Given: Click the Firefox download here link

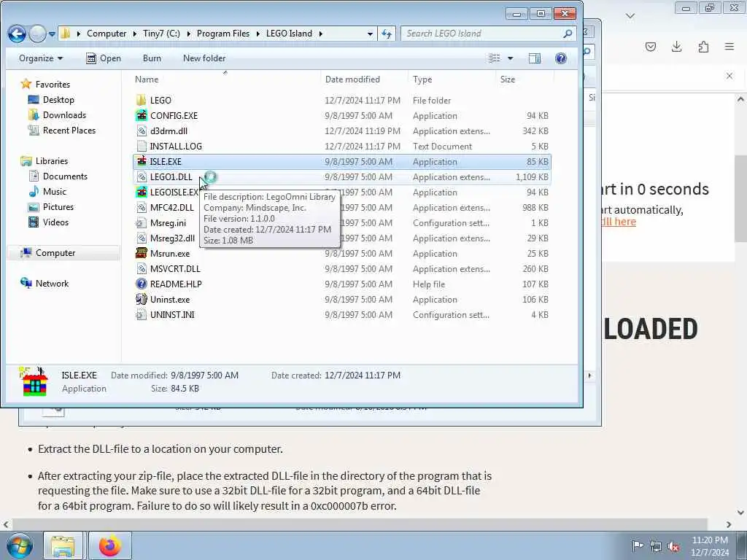Looking at the screenshot, I should pos(619,222).
